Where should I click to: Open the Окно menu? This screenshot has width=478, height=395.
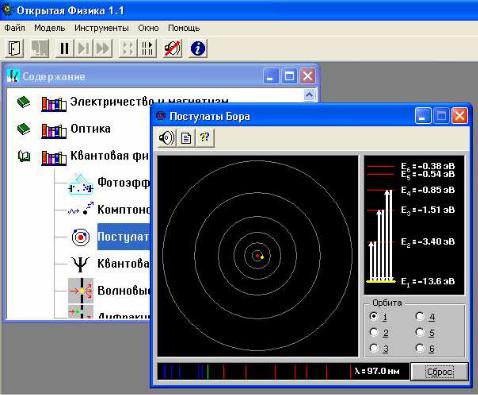tap(148, 28)
